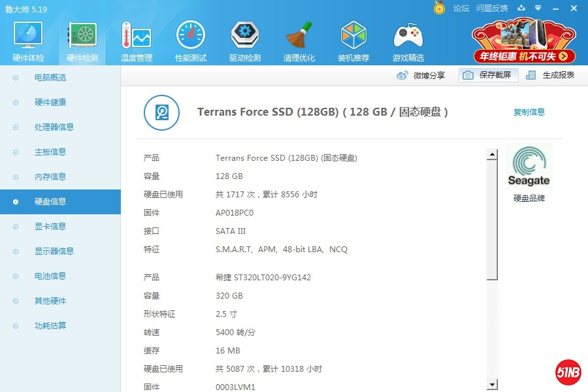Screen dimensions: 588x392
Task: Select 显卡信息 in the sidebar
Action: point(50,227)
